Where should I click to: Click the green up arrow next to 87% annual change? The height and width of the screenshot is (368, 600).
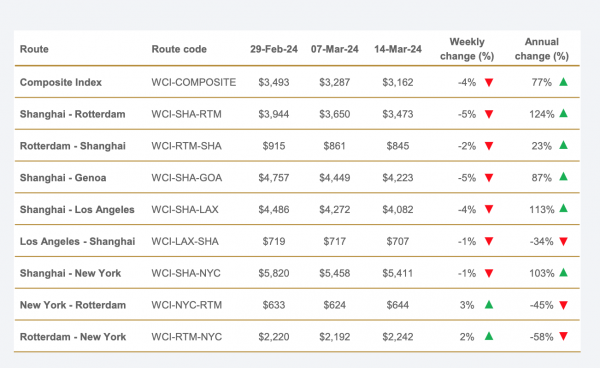(563, 177)
